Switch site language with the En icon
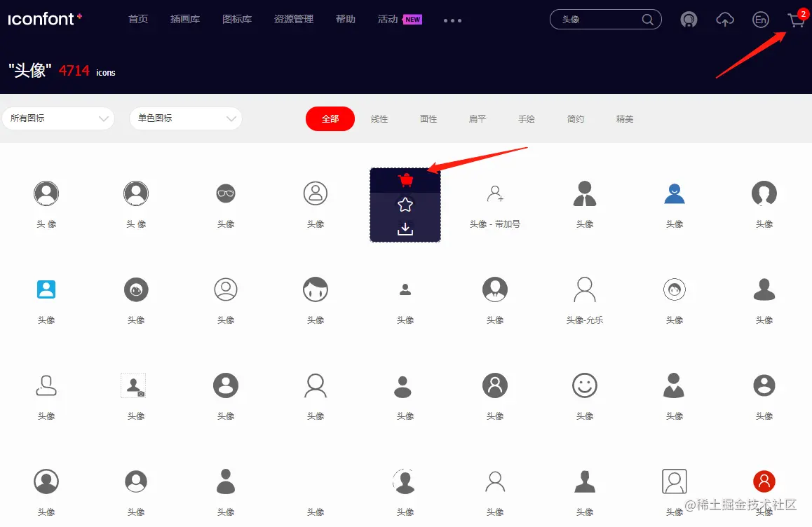Viewport: 812px width, 527px height. 761,20
